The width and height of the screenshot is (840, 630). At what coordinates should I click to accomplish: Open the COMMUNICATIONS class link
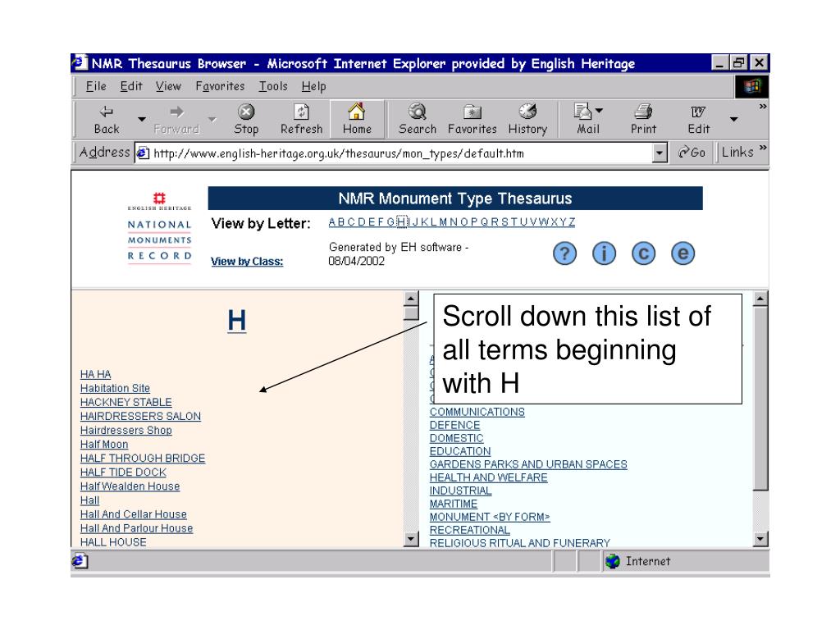pos(477,412)
